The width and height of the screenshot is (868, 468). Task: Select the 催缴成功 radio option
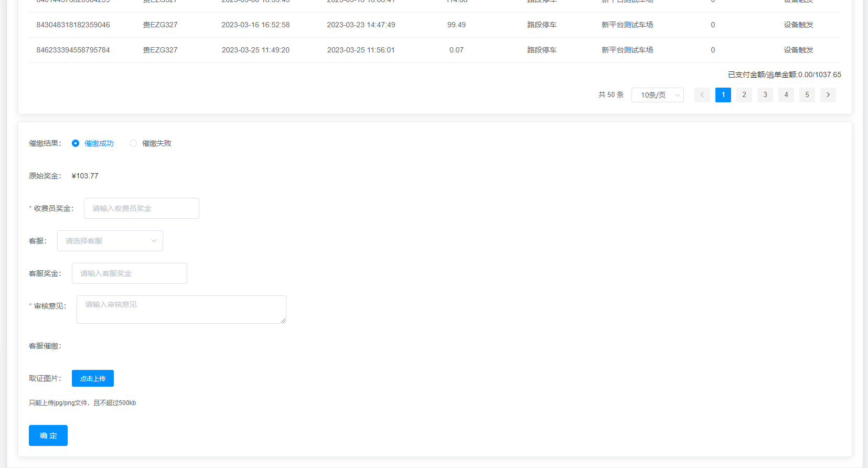pyautogui.click(x=76, y=143)
